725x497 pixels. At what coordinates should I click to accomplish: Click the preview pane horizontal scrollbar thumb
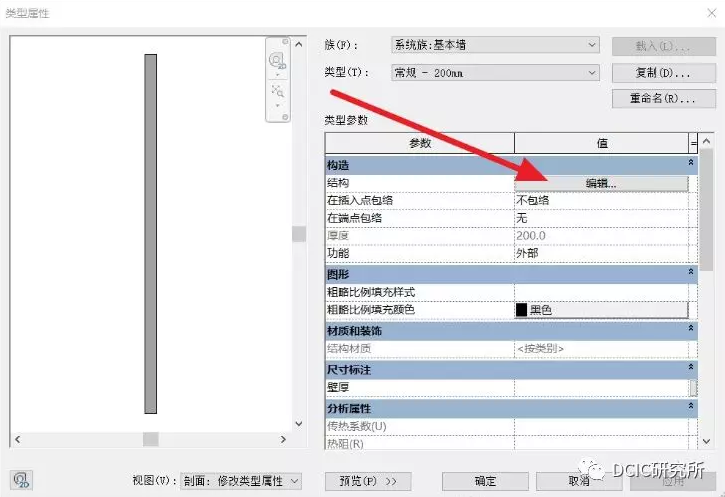151,439
